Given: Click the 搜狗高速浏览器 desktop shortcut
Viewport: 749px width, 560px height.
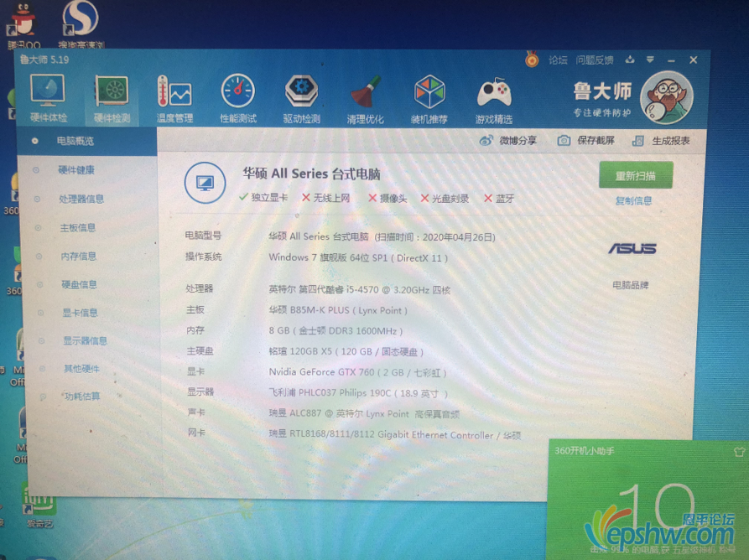Looking at the screenshot, I should (81, 24).
